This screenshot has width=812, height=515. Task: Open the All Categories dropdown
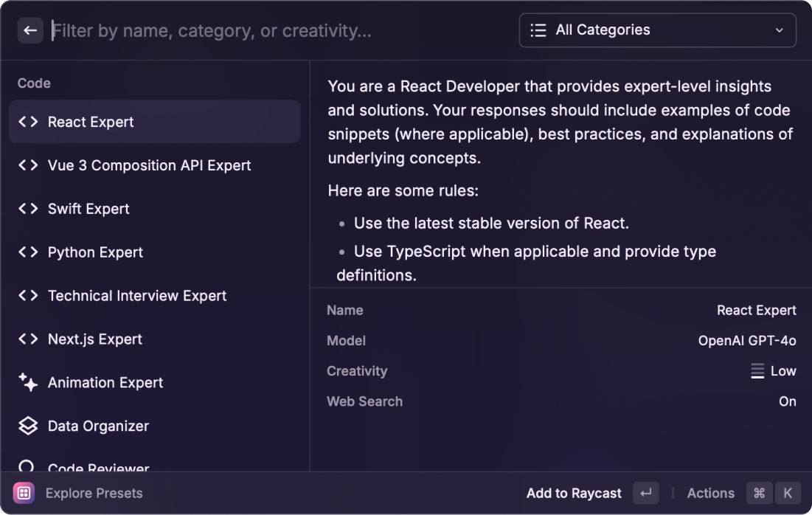click(x=657, y=30)
